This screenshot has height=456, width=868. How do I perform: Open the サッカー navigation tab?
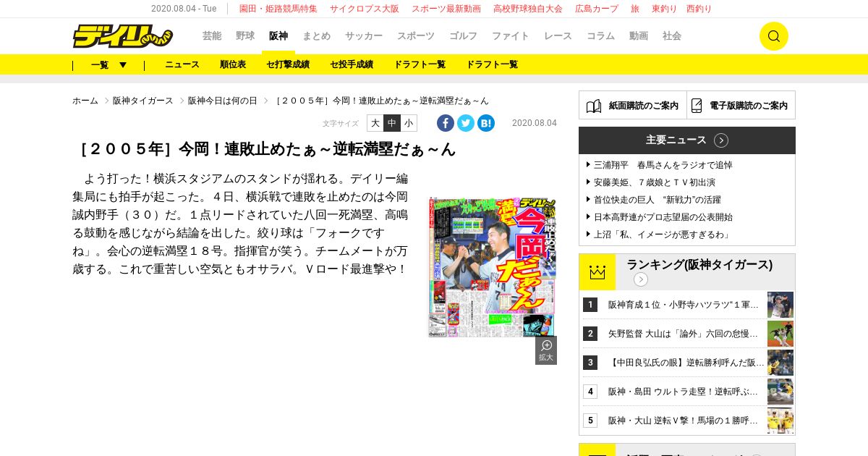[x=364, y=36]
